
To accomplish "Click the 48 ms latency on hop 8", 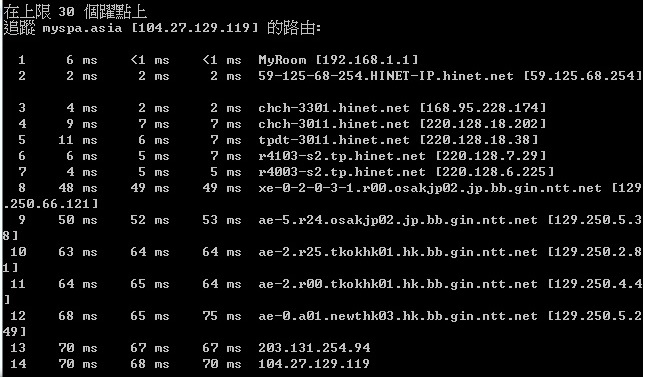I will point(78,188).
